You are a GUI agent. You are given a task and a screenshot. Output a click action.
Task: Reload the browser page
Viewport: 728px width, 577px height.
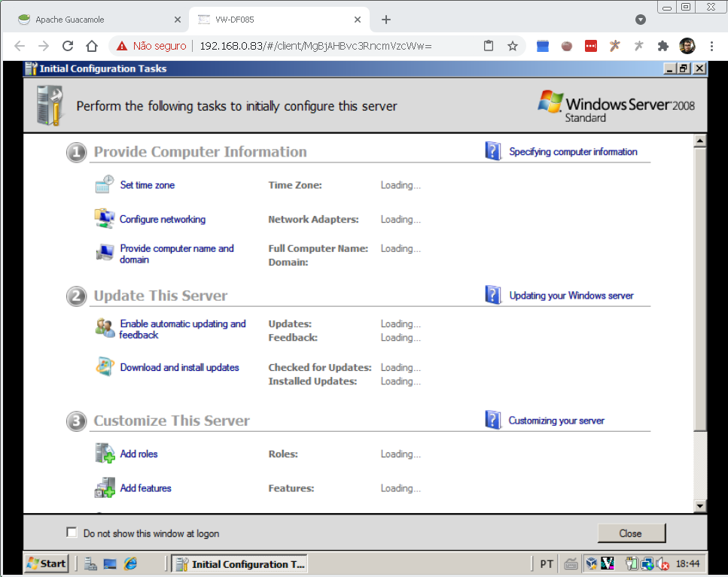68,46
